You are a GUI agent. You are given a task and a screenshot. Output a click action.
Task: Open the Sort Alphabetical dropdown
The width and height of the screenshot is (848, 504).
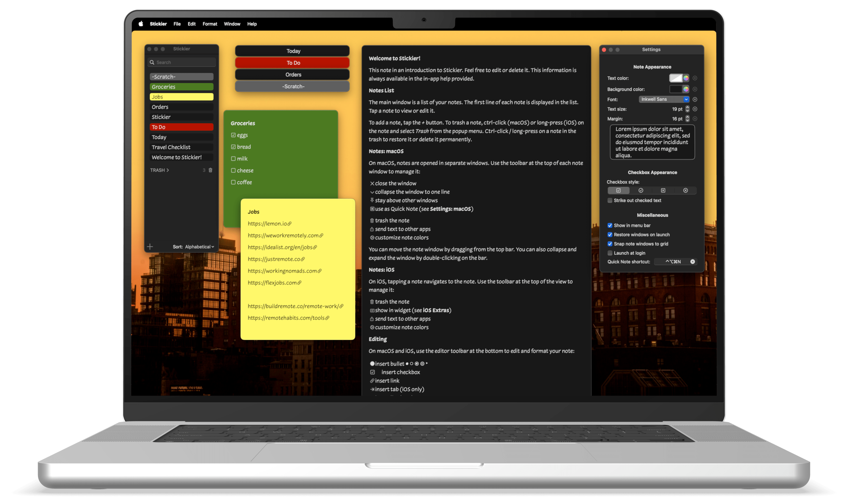pos(199,247)
